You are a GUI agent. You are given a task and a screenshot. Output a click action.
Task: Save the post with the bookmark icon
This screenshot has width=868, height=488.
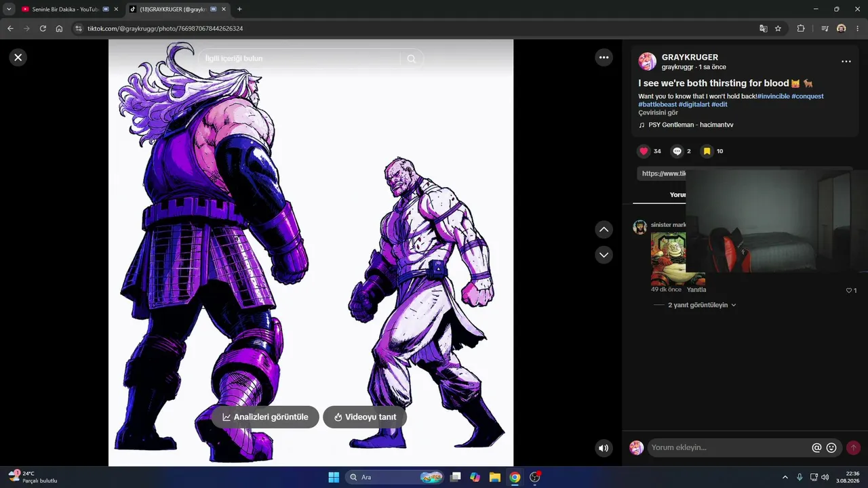tap(707, 151)
